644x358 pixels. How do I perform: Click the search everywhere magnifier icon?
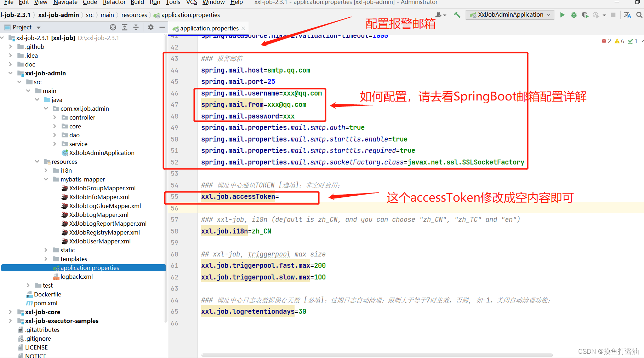[639, 15]
